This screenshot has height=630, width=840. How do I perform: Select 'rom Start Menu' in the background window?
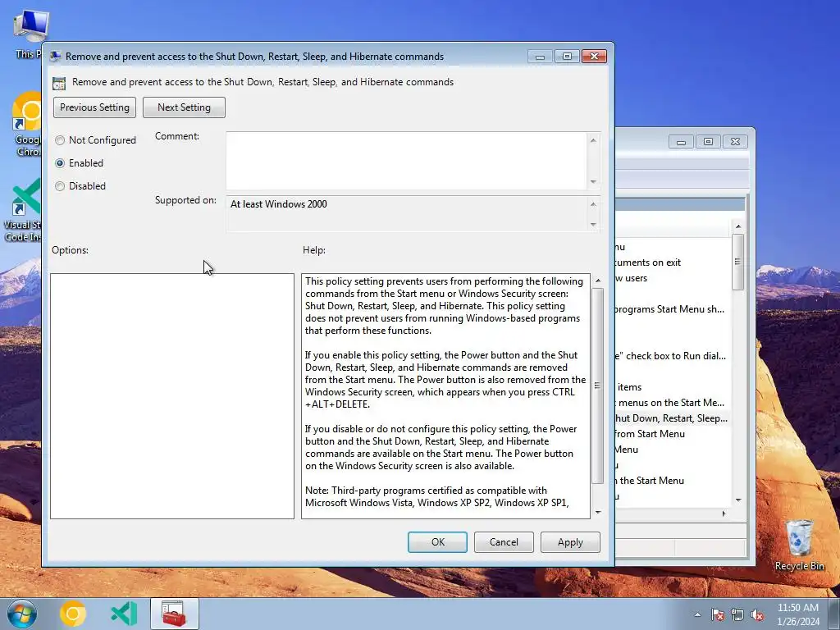pos(650,434)
